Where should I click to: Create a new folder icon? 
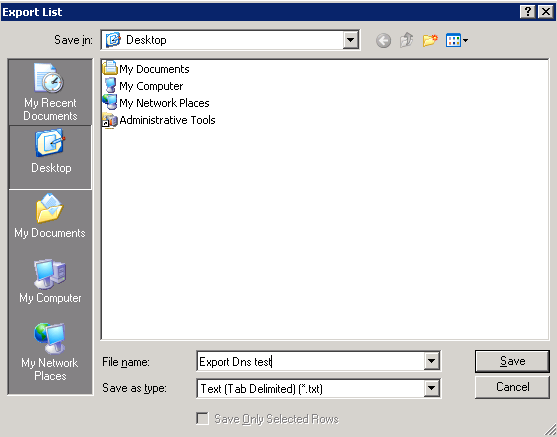point(430,40)
